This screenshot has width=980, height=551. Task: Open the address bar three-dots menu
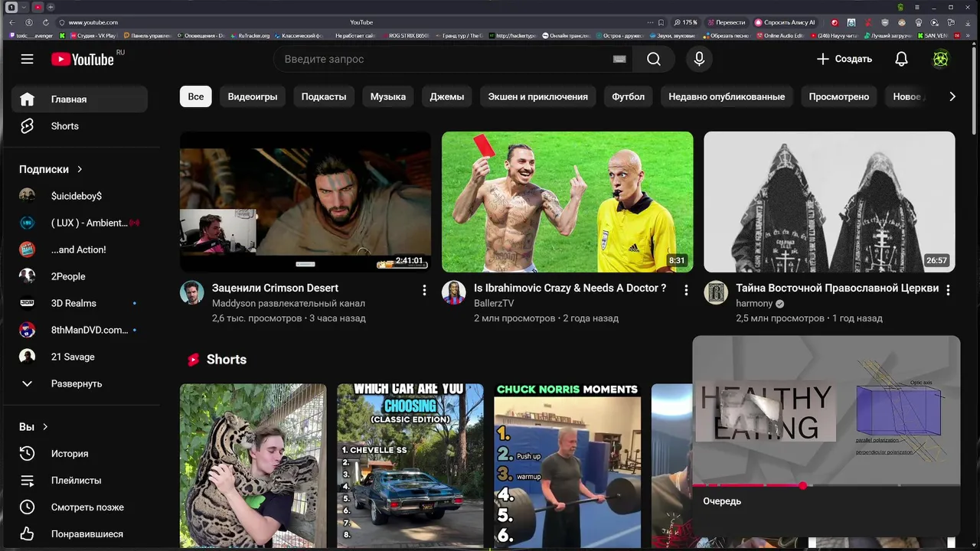click(x=650, y=22)
